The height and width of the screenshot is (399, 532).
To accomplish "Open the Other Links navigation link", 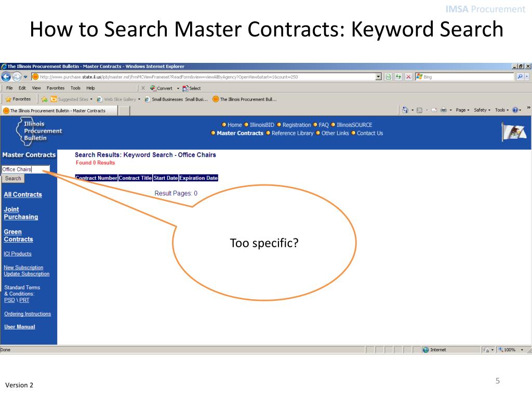I will [x=335, y=134].
